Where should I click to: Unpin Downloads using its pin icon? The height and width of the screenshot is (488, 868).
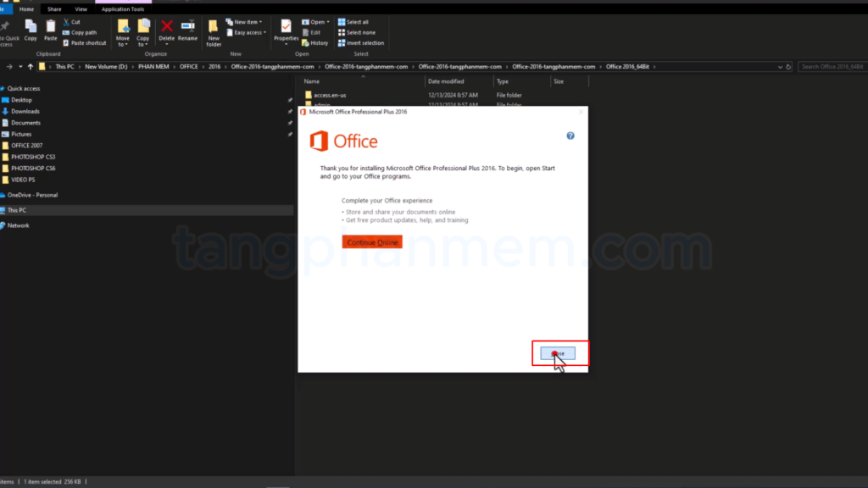pos(290,111)
